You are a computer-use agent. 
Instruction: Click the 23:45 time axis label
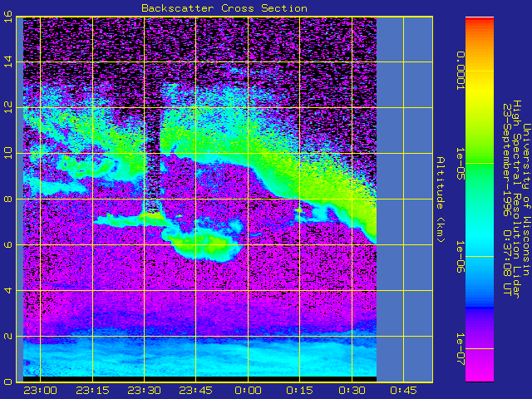point(196,391)
